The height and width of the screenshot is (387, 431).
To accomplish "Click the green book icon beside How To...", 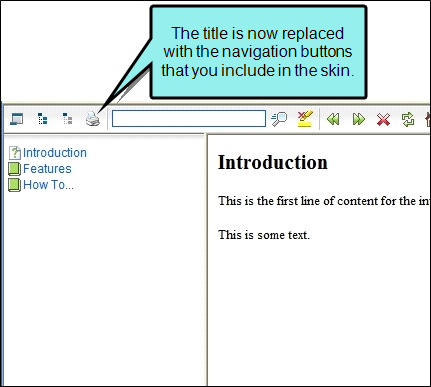I will (x=14, y=185).
